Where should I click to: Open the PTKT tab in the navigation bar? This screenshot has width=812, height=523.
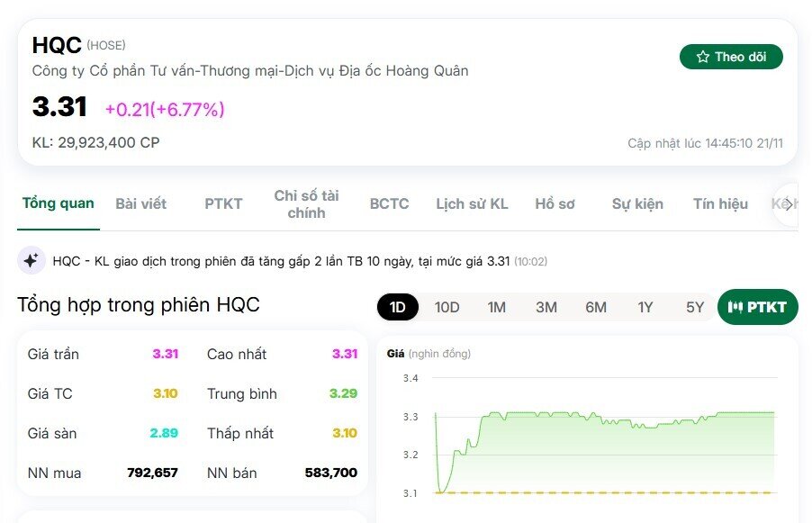tap(222, 204)
